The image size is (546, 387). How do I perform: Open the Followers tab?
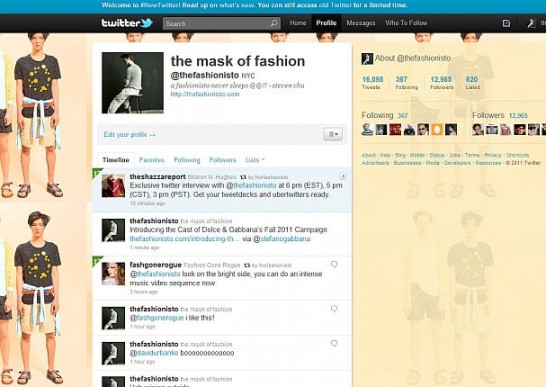223,160
